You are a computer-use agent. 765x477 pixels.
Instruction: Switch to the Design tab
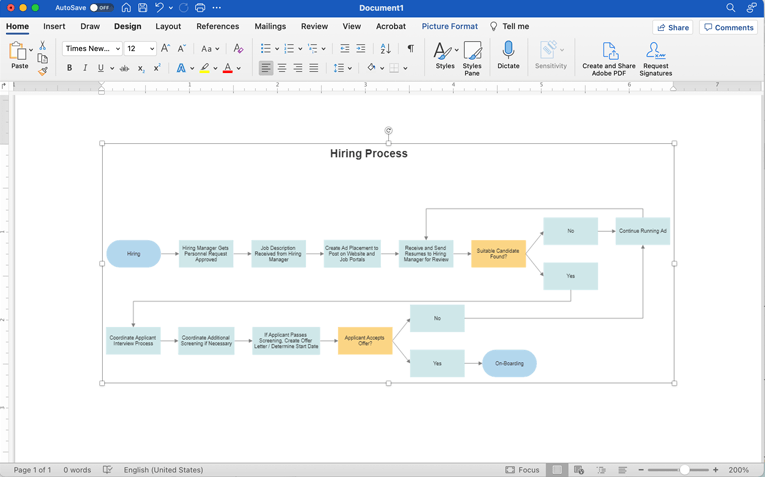coord(128,26)
